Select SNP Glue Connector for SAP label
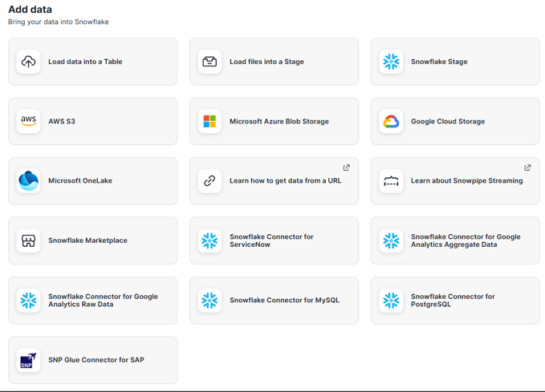 96,360
